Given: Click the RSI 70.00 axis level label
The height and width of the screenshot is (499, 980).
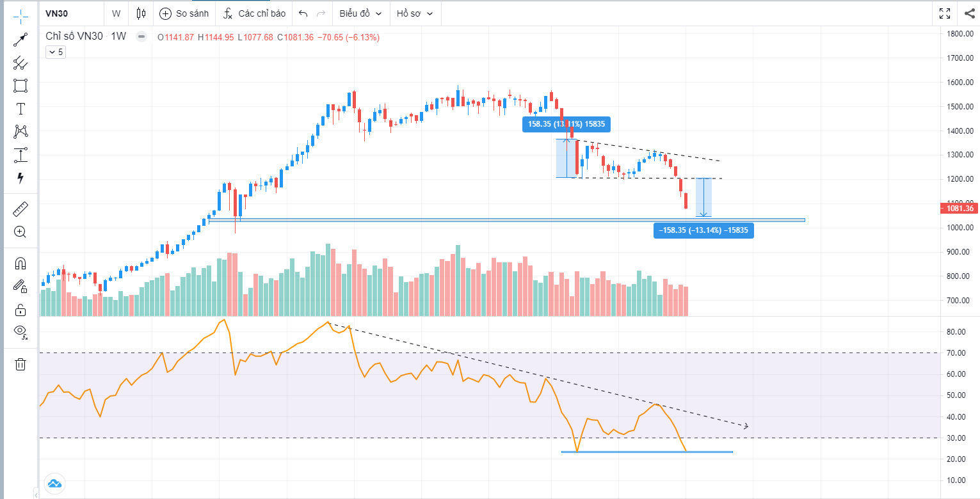Looking at the screenshot, I should [956, 353].
